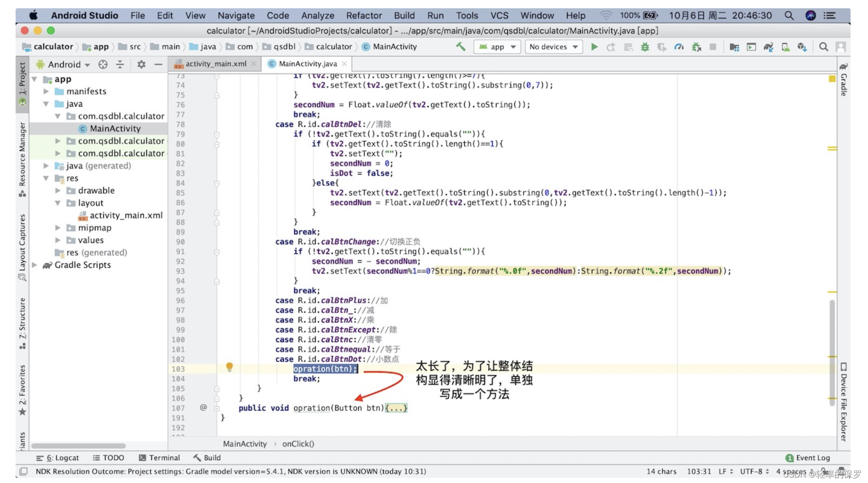The height and width of the screenshot is (483, 868).
Task: Open the No devices dropdown
Action: tap(553, 47)
